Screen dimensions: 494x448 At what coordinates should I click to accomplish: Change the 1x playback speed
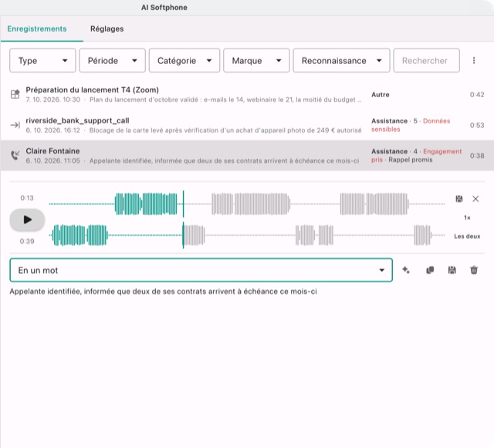click(x=467, y=217)
